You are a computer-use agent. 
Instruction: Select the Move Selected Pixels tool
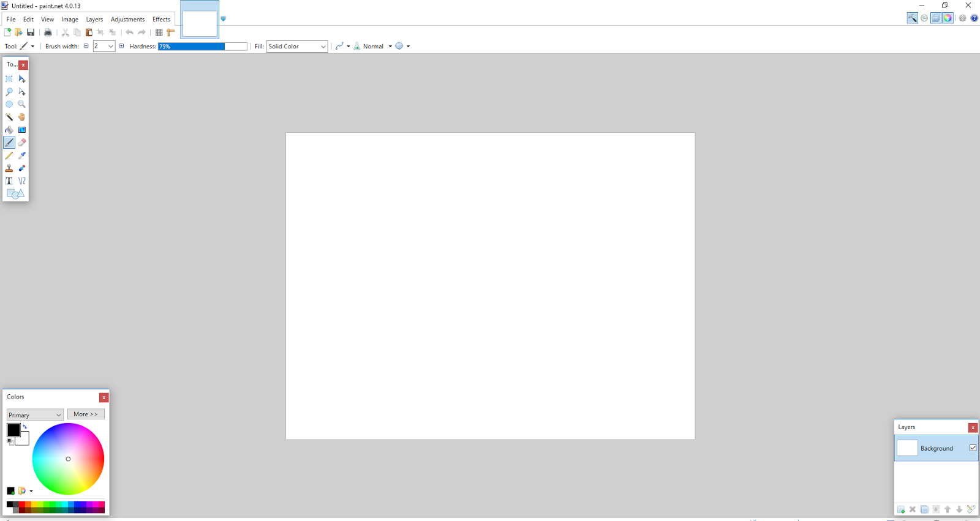[x=22, y=78]
